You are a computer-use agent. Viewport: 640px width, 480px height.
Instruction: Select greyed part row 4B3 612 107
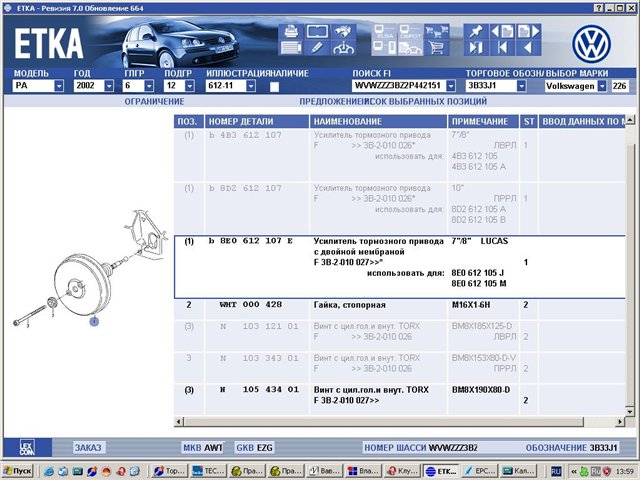400,155
